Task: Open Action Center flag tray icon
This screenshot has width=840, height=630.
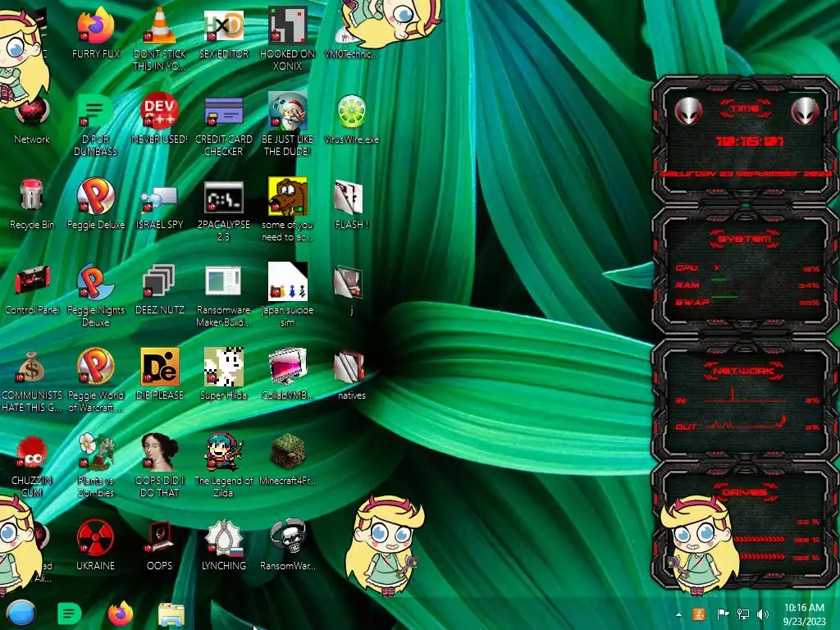Action: [x=723, y=614]
